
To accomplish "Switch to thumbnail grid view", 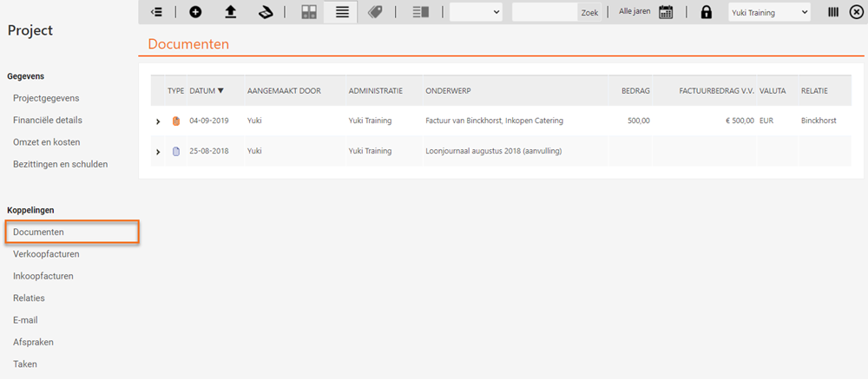I will pyautogui.click(x=309, y=12).
